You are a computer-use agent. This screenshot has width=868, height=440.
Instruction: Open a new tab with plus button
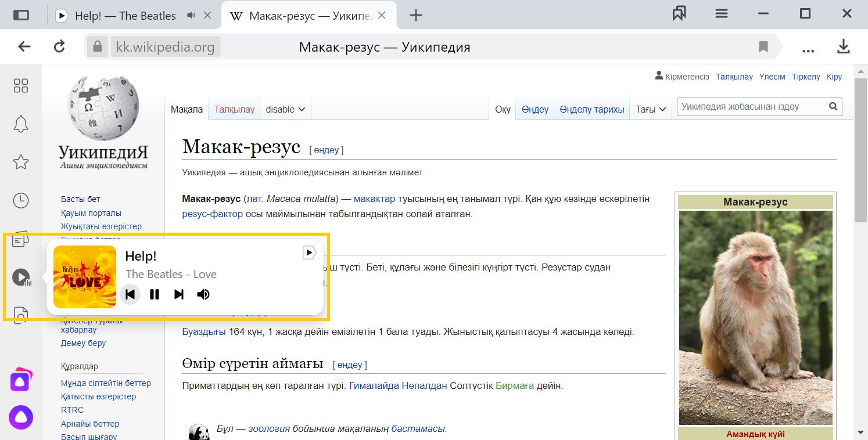click(415, 16)
